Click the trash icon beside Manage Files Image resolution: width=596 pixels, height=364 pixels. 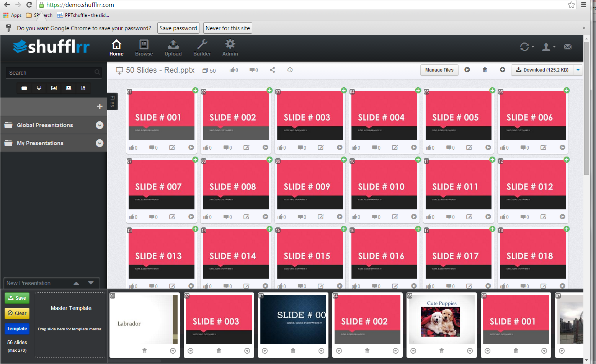point(485,70)
